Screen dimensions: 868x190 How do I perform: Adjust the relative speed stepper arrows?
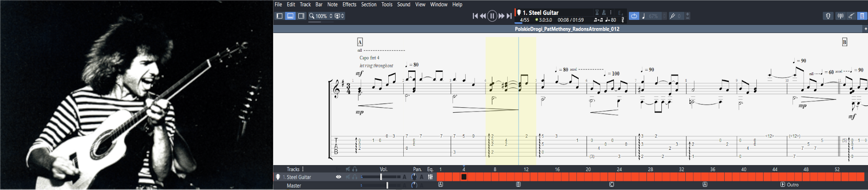664,16
